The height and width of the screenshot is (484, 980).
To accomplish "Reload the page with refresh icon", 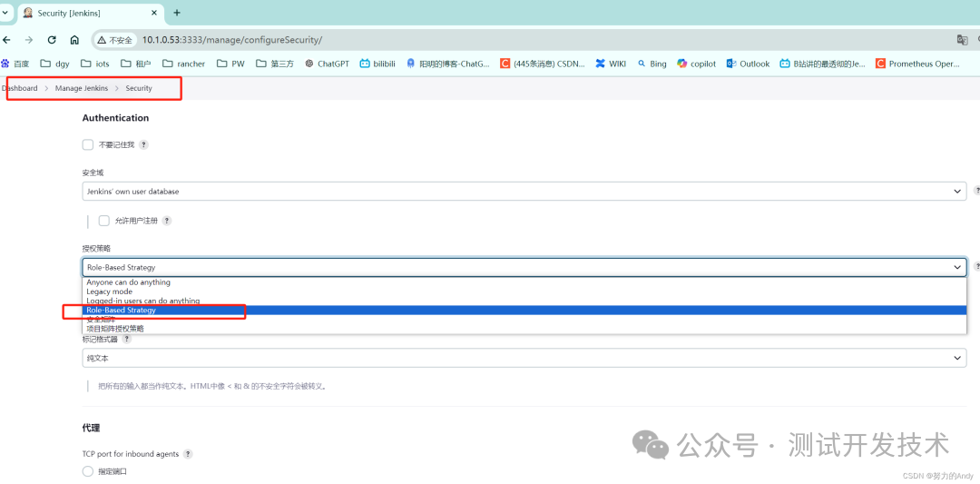I will click(x=52, y=39).
